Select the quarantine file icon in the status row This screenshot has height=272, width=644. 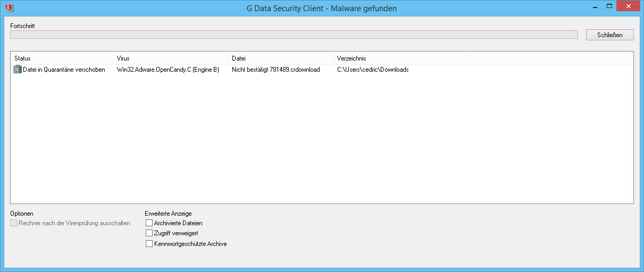pyautogui.click(x=17, y=70)
